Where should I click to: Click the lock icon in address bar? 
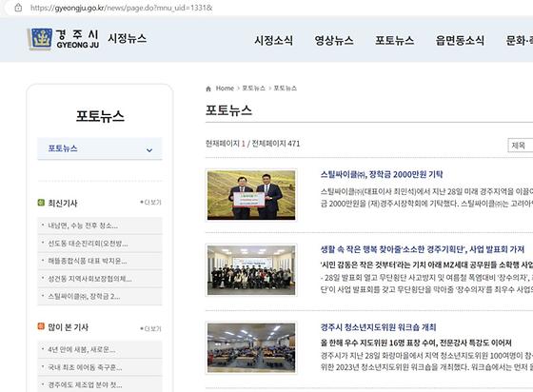[x=18, y=8]
